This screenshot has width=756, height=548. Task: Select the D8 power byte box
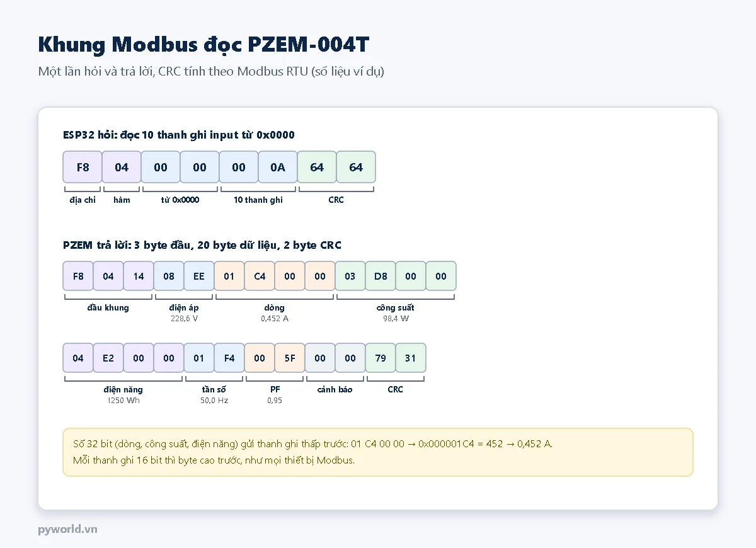[381, 276]
